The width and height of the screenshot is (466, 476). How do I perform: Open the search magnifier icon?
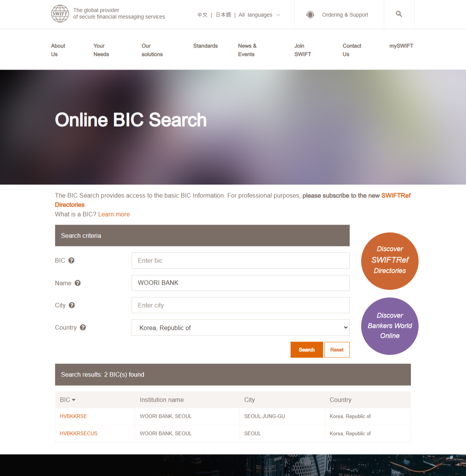click(x=399, y=14)
